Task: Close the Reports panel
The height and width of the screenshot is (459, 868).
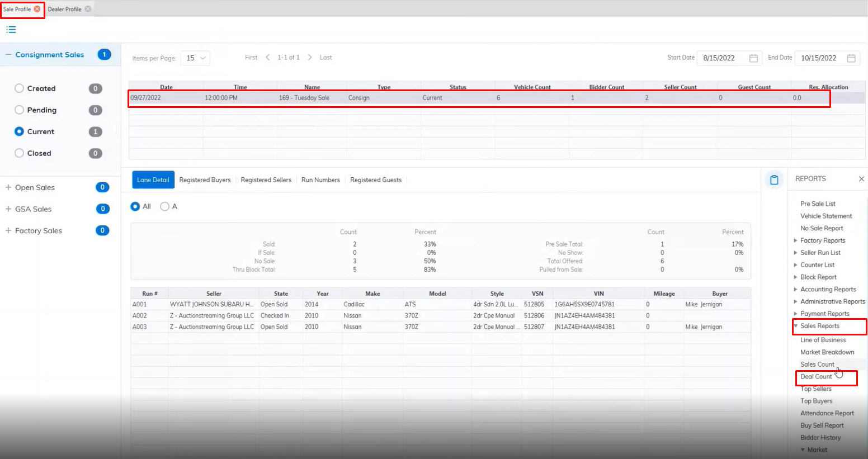Action: click(x=861, y=179)
